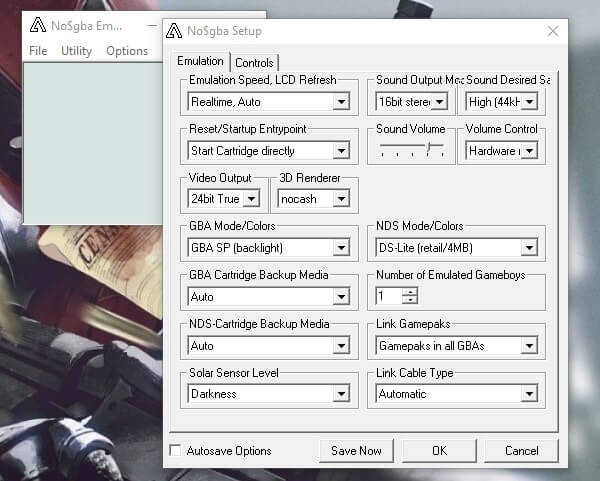
Task: Click the Cancel button
Action: 522,451
